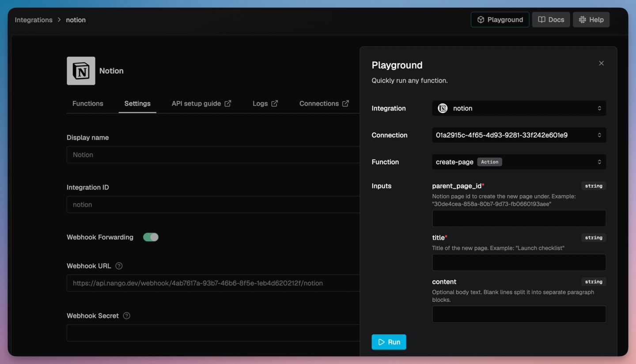Click the help icon beside Webhook Secret
The width and height of the screenshot is (636, 364).
click(127, 316)
